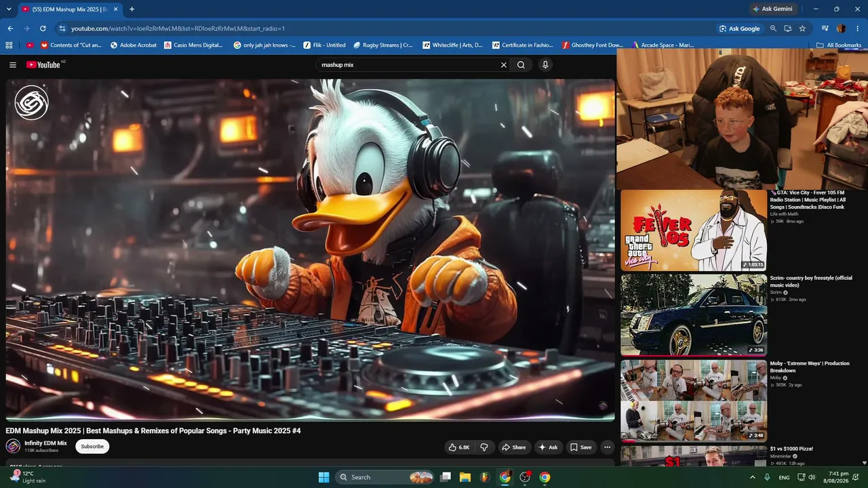Open the Rugby Streams bookmark
Screen dimensions: 868x488
[x=383, y=45]
